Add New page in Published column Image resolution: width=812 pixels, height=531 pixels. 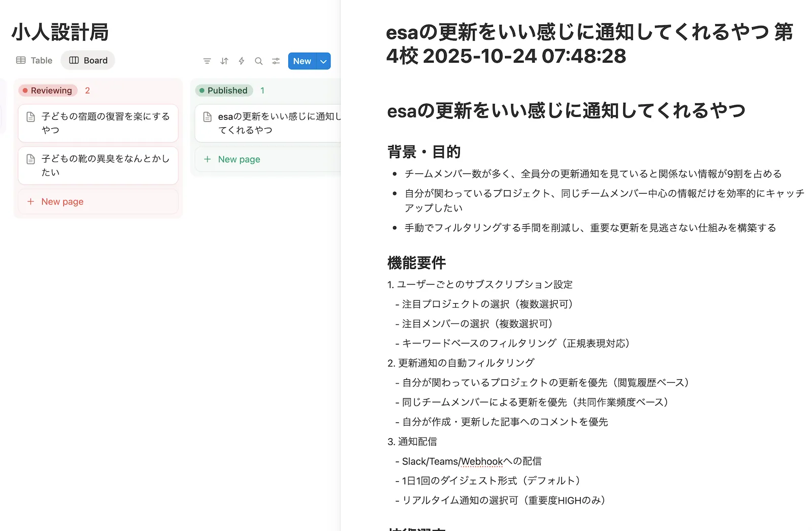tap(239, 159)
